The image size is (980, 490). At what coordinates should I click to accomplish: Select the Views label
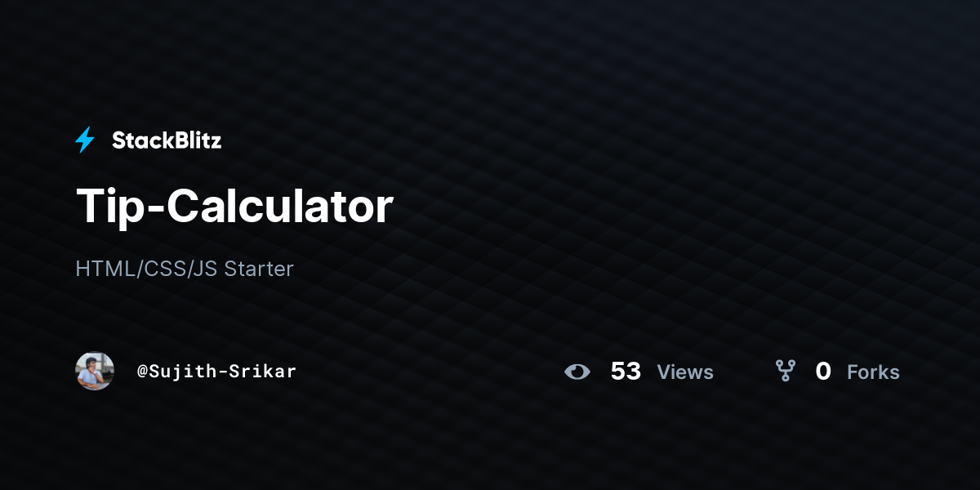pos(685,372)
